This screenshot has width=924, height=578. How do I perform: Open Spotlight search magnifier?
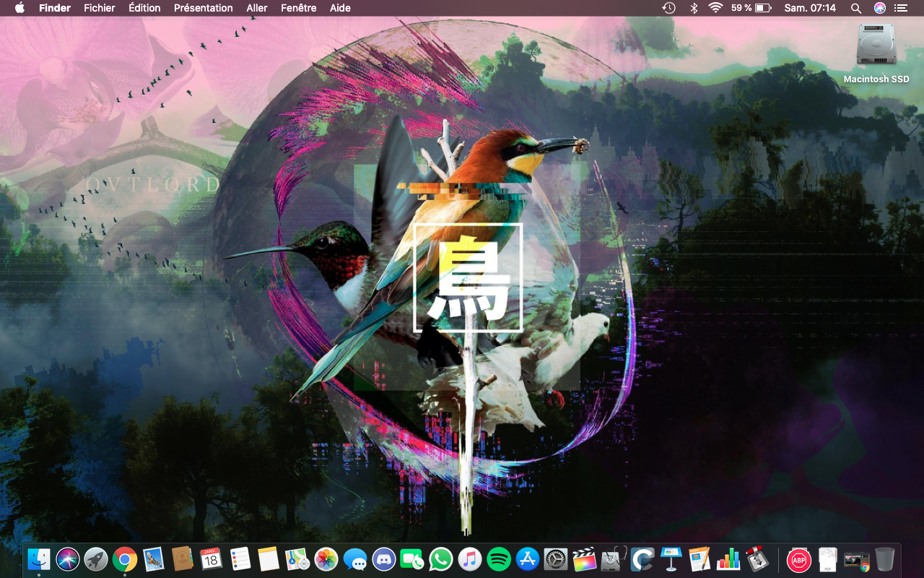point(856,8)
